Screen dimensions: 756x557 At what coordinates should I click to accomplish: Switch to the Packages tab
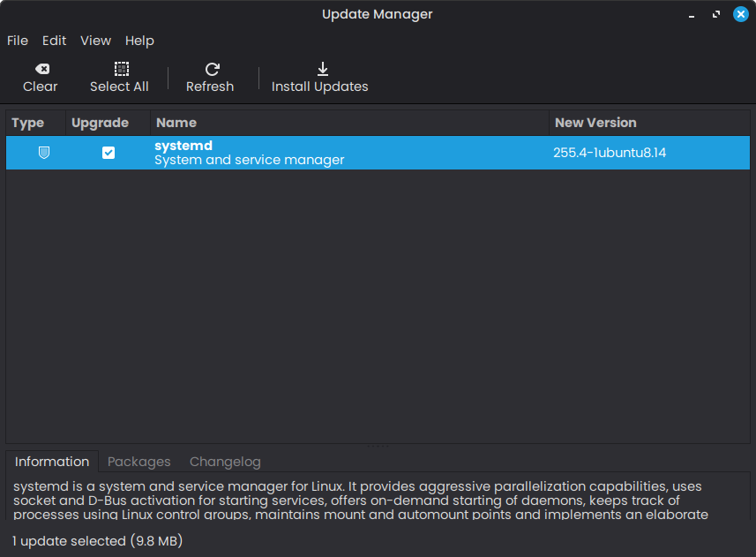click(x=139, y=462)
